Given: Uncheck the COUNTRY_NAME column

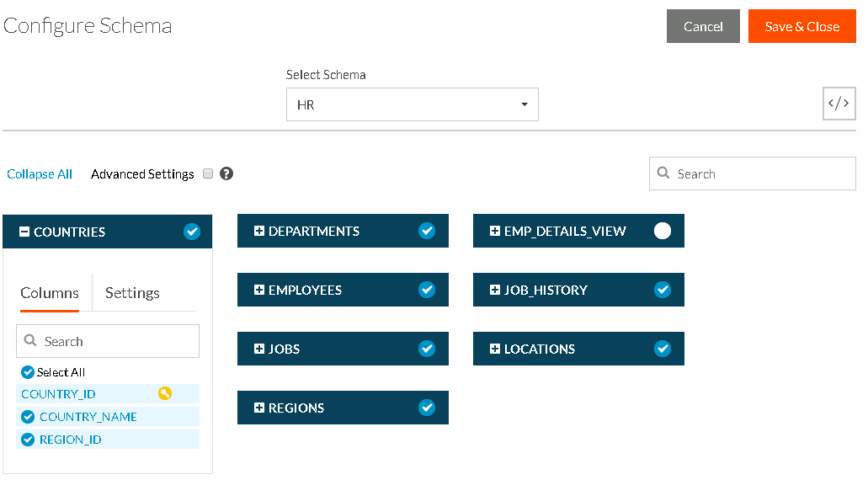Looking at the screenshot, I should [x=28, y=417].
